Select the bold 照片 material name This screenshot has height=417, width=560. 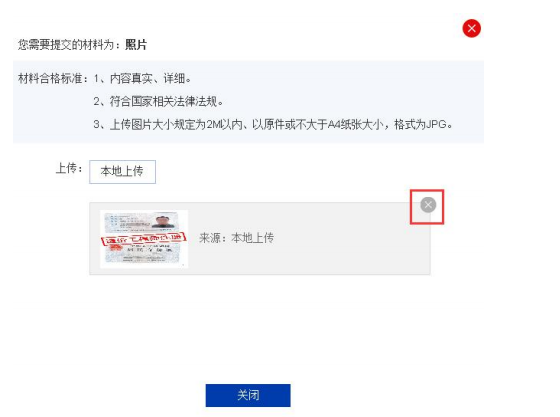tap(136, 45)
